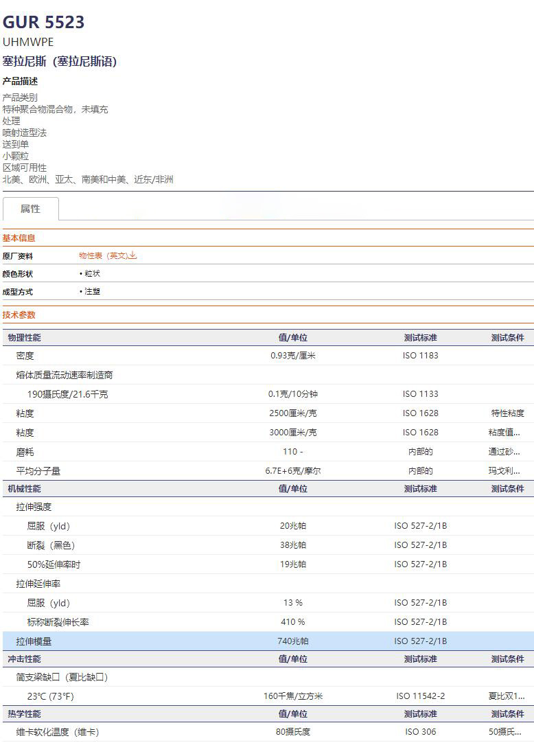Click the 塞拉尼斯 (塞拉尼斯语) manufacturer name
The width and height of the screenshot is (534, 756).
coord(60,61)
